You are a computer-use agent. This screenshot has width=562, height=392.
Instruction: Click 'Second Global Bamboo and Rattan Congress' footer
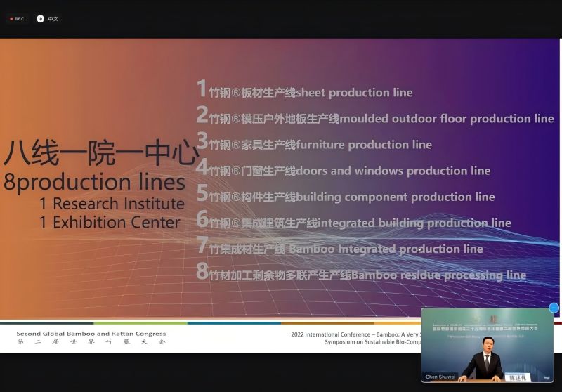91,333
